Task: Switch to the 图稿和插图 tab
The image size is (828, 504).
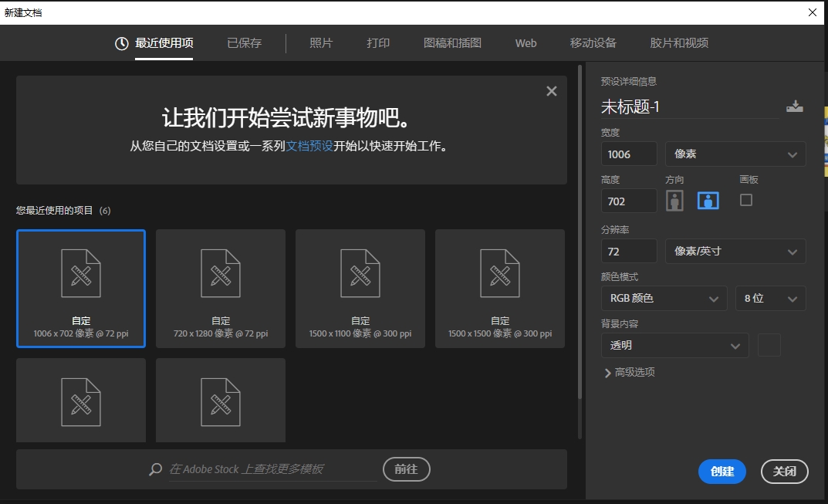Action: pos(452,43)
